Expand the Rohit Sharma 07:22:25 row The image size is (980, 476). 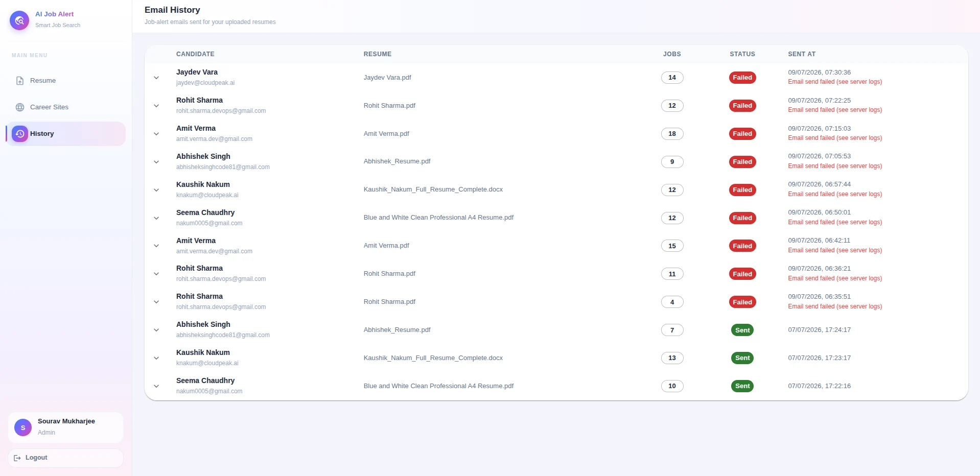156,106
